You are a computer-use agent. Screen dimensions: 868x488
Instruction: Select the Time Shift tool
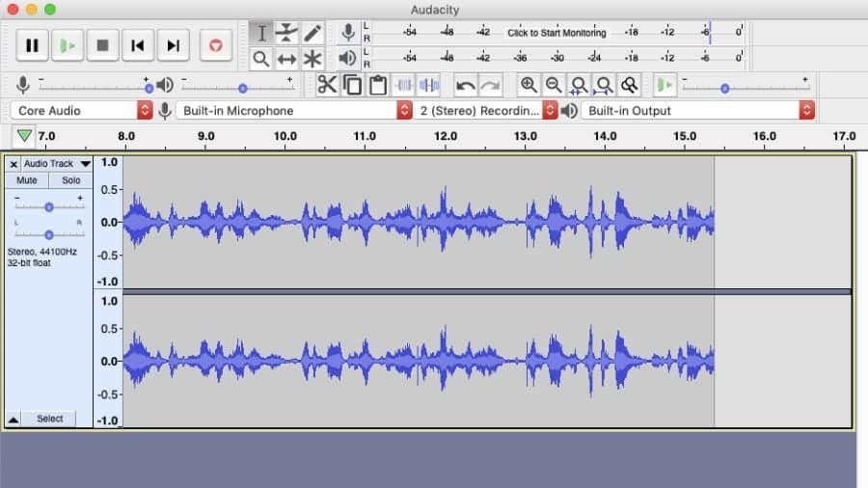pos(286,59)
